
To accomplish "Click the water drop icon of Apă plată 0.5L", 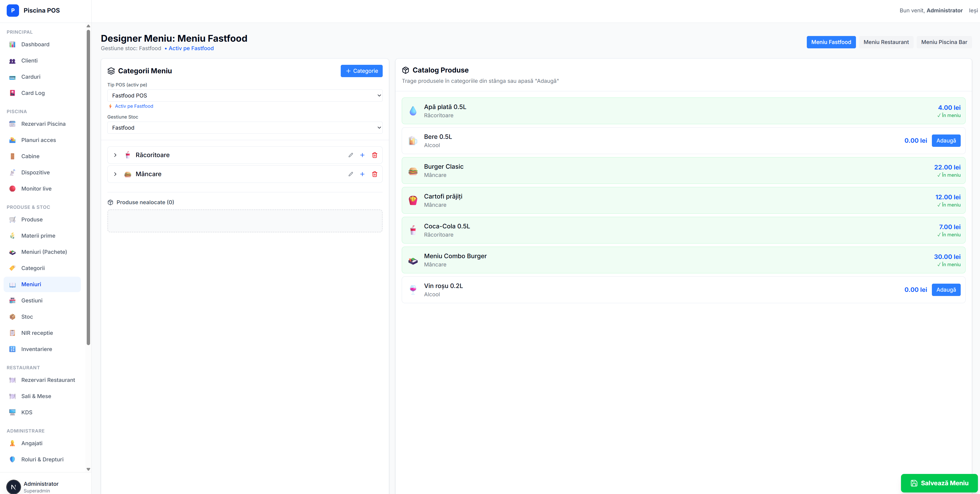I will tap(413, 111).
